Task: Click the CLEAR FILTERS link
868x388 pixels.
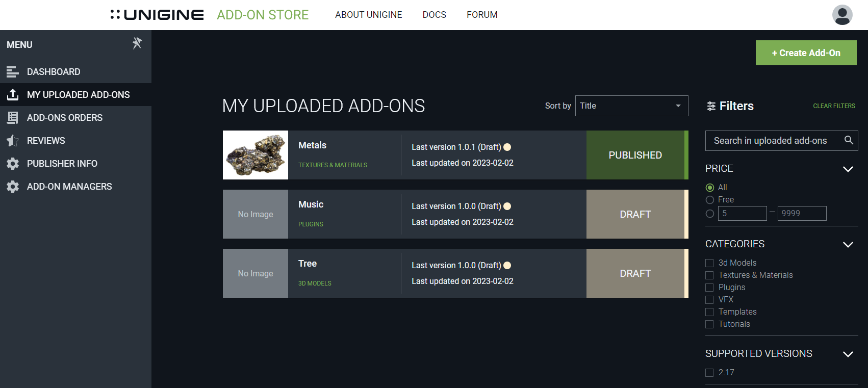Action: coord(834,106)
